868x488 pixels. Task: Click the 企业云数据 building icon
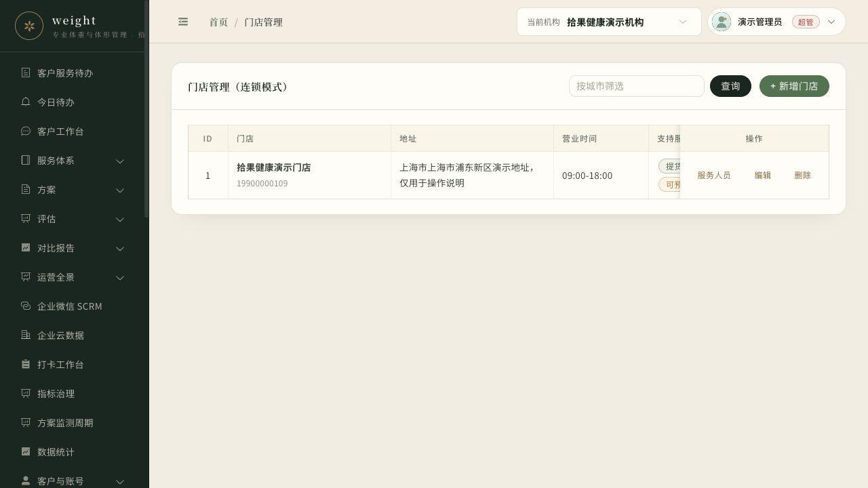pyautogui.click(x=26, y=335)
